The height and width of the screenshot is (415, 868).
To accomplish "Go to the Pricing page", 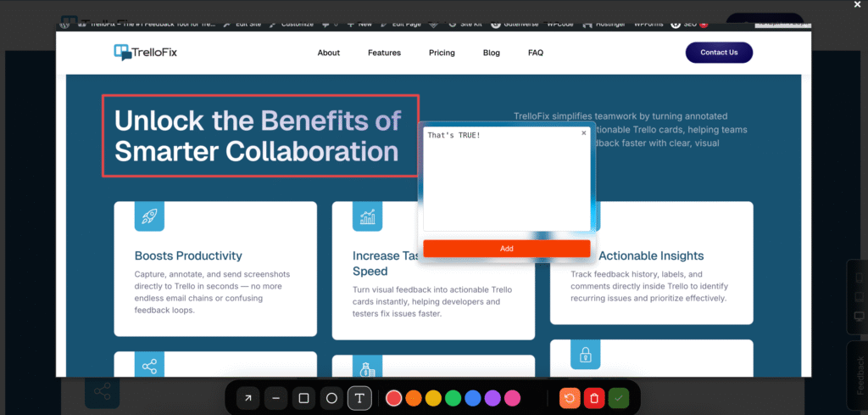I will coord(442,53).
